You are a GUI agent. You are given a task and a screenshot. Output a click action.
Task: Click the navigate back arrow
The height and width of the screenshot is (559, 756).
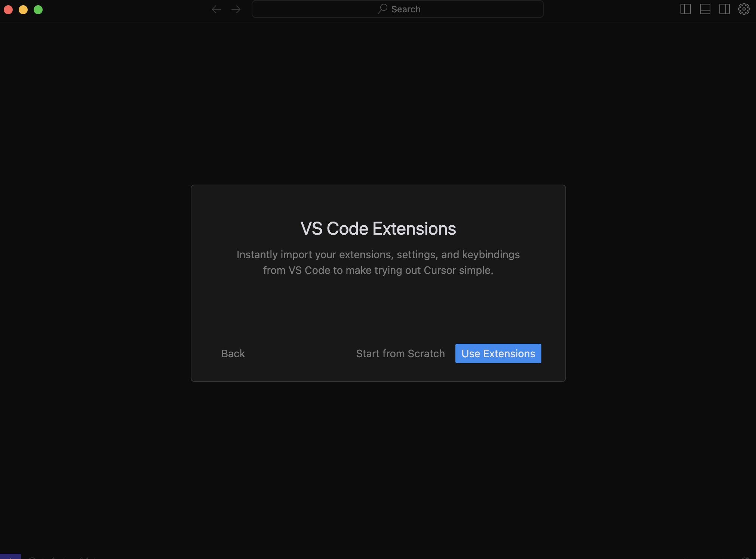(216, 9)
